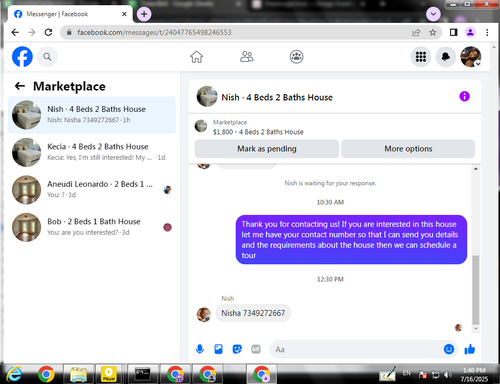Share this page via address bar share icon

click(x=416, y=32)
